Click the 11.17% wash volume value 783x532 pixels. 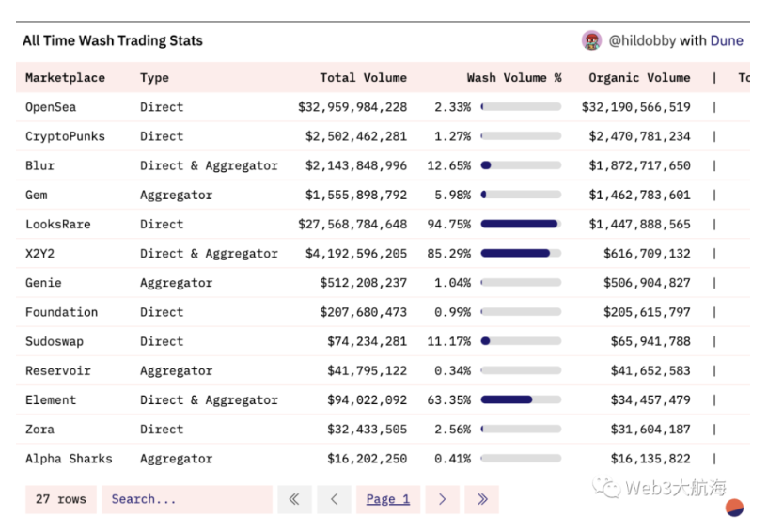pos(449,341)
